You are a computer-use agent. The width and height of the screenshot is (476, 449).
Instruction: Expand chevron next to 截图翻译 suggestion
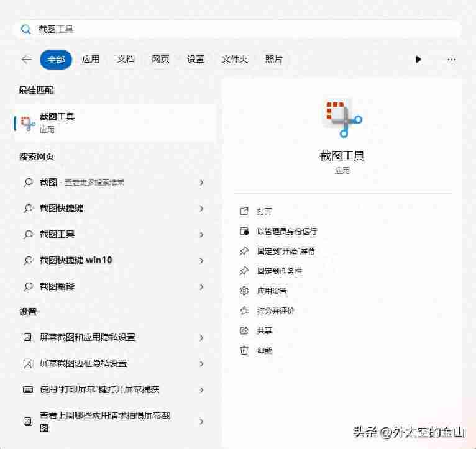point(201,287)
